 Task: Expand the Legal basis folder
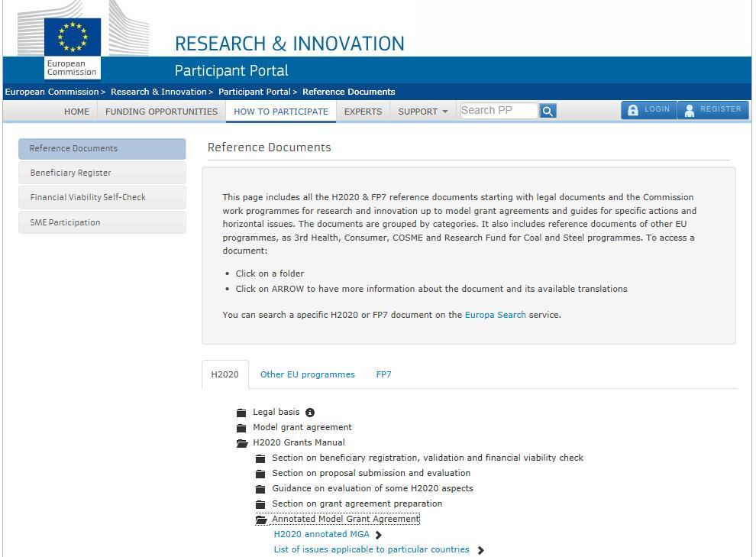click(x=276, y=412)
